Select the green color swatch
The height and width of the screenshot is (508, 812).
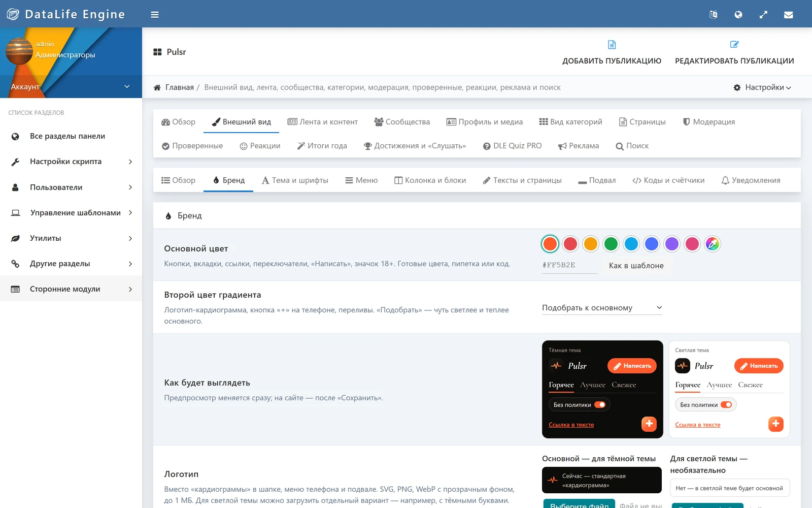click(x=611, y=244)
